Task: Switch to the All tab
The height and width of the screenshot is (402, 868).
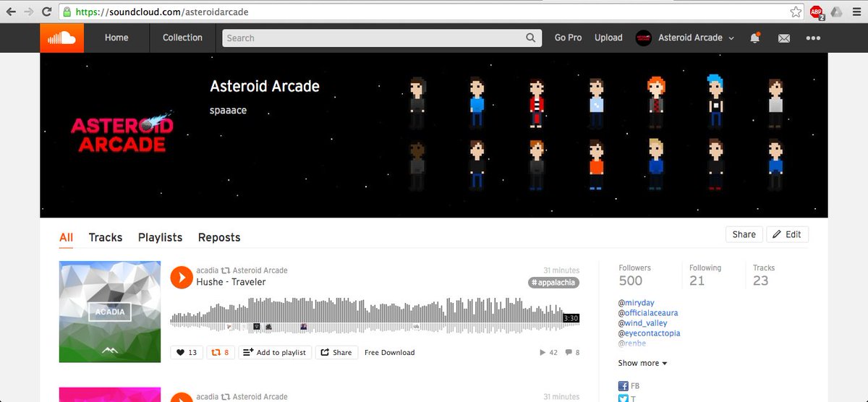Action: [67, 237]
